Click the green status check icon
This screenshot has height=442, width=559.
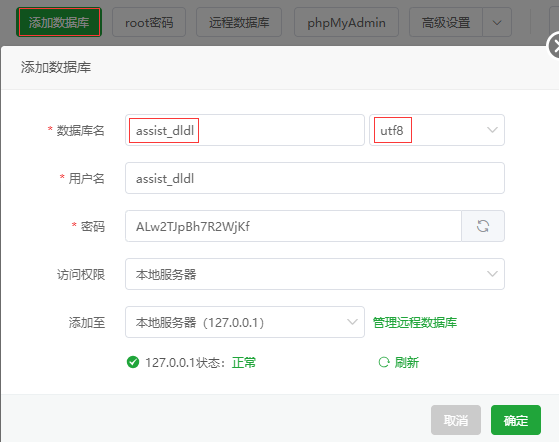point(133,362)
